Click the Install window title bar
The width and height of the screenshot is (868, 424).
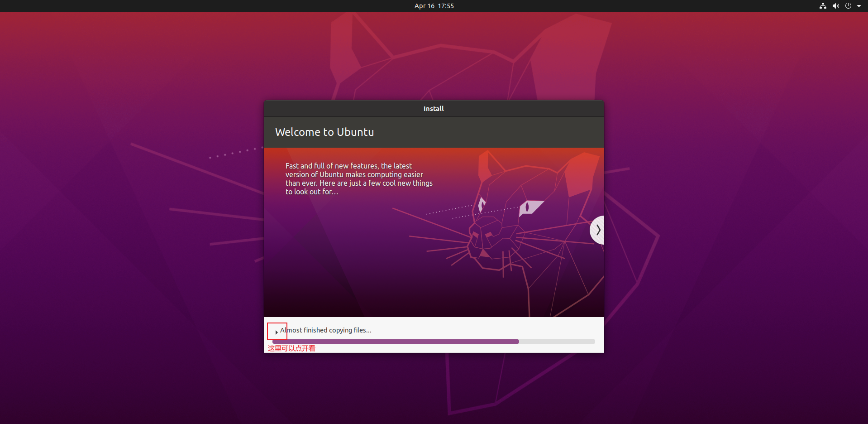coord(434,109)
